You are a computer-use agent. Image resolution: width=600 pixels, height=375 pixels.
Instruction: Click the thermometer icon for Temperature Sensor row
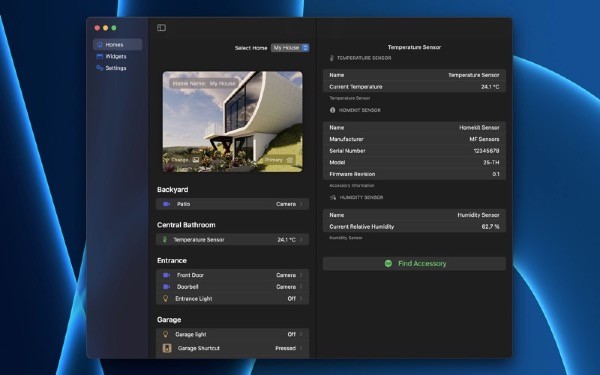(x=165, y=240)
